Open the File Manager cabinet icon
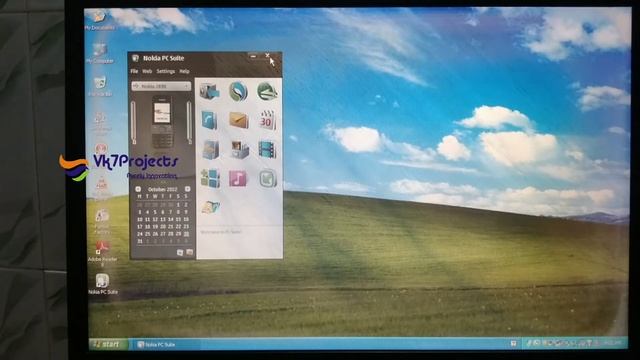640x360 pixels. 210,149
